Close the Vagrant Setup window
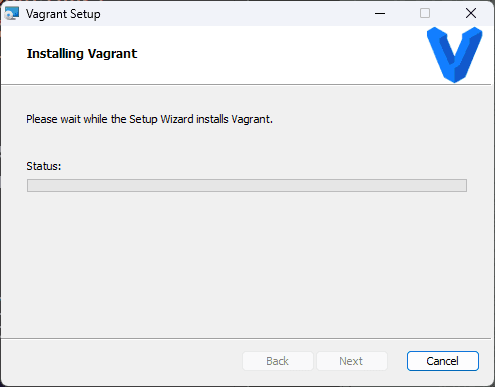The height and width of the screenshot is (387, 495). [471, 13]
